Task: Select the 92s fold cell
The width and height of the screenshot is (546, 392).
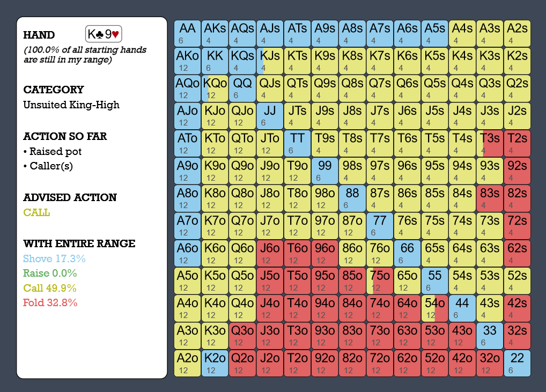Action: coord(518,171)
